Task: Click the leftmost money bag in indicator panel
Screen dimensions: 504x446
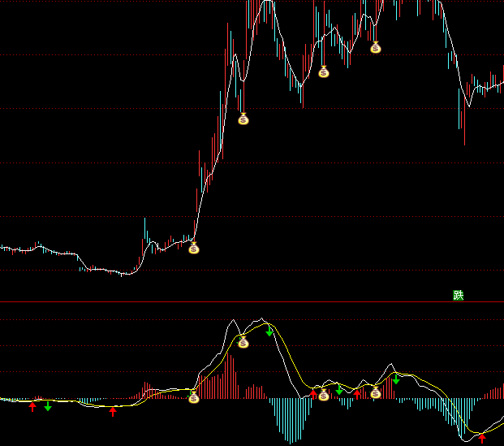Action: [x=193, y=397]
